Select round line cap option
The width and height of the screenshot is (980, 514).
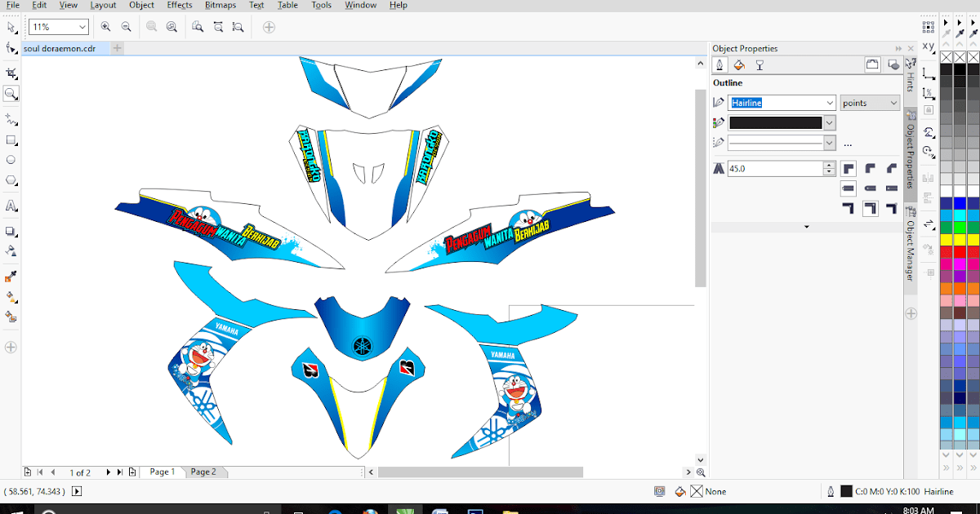tap(870, 189)
